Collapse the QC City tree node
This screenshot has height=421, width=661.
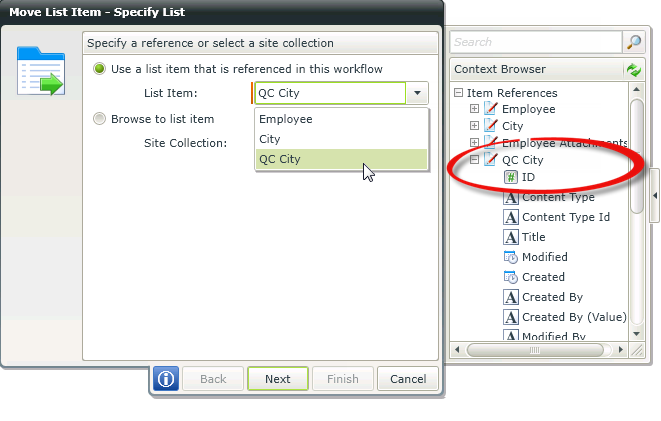[x=474, y=160]
